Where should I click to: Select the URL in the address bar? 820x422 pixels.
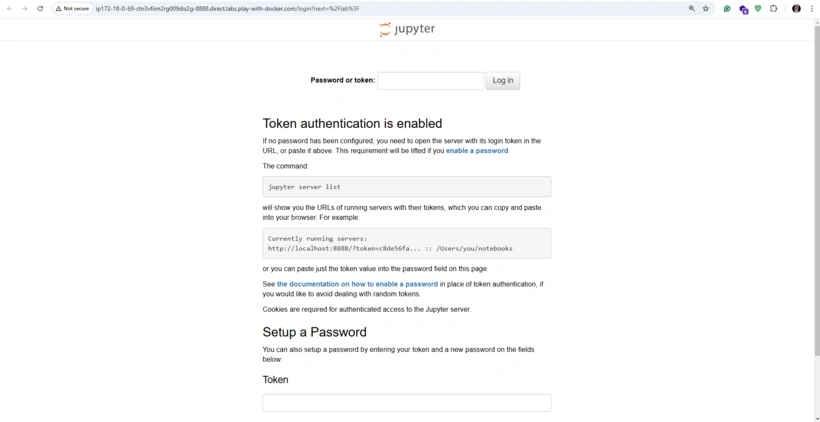click(227, 8)
